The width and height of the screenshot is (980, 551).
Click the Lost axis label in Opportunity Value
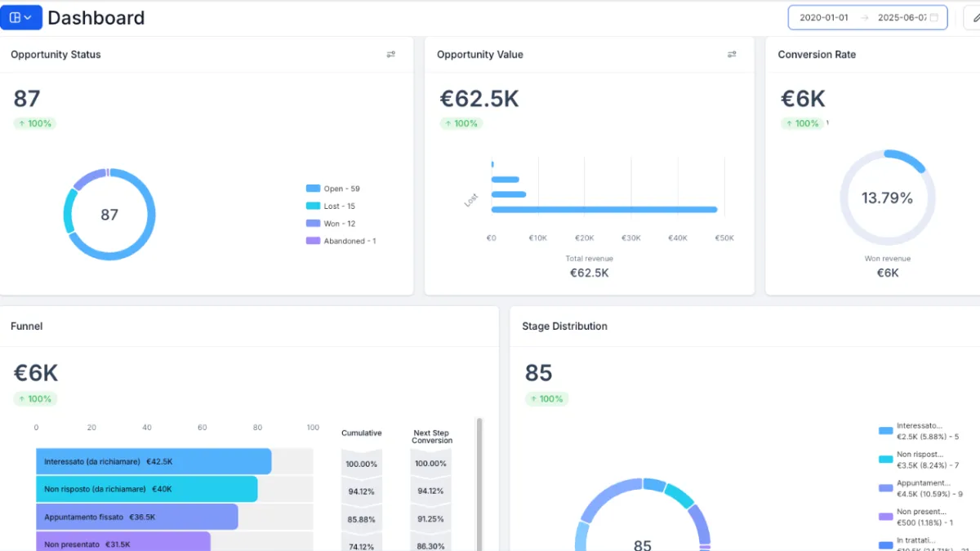471,200
